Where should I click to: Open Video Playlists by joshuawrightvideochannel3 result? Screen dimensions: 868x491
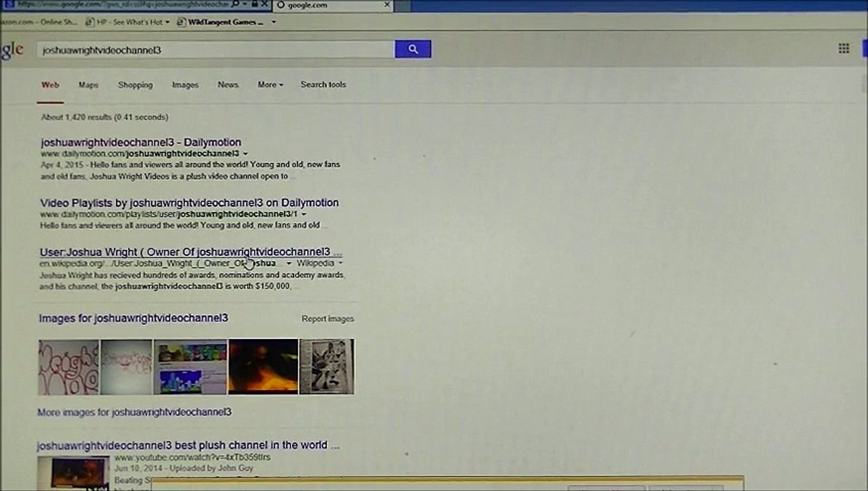pos(189,203)
